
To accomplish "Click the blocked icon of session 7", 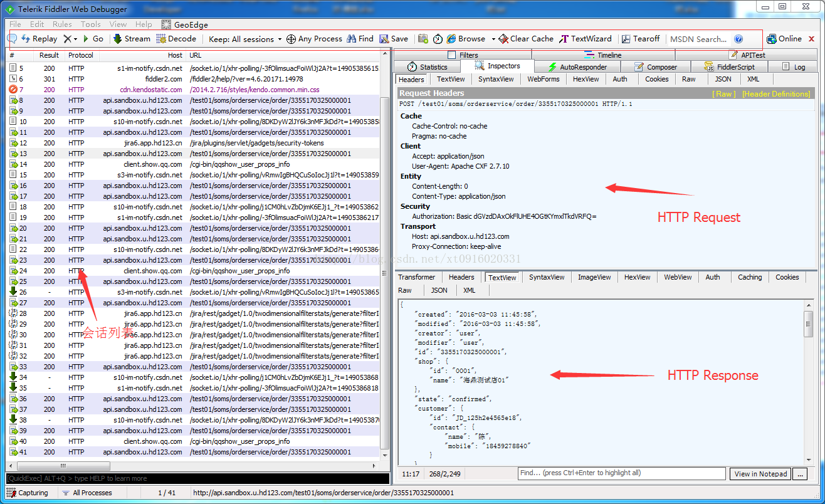I will point(13,90).
